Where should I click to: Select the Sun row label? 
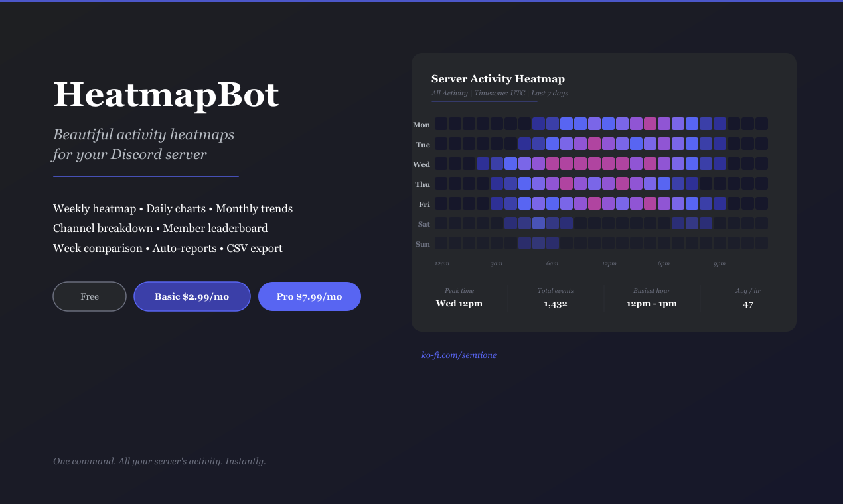422,244
